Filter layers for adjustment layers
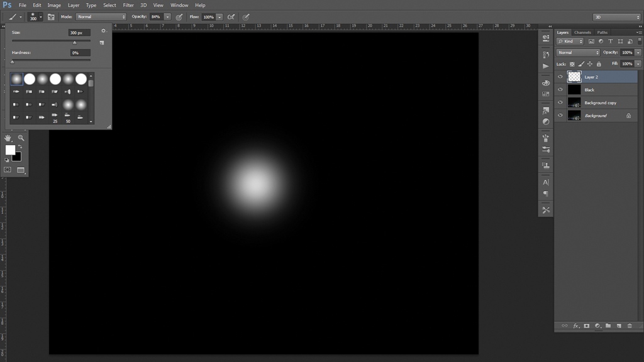Viewport: 644px width, 362px height. (x=601, y=41)
